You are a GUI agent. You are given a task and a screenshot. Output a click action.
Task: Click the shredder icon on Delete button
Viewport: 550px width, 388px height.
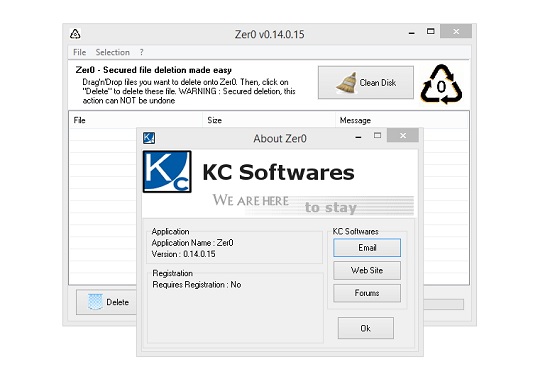click(95, 302)
